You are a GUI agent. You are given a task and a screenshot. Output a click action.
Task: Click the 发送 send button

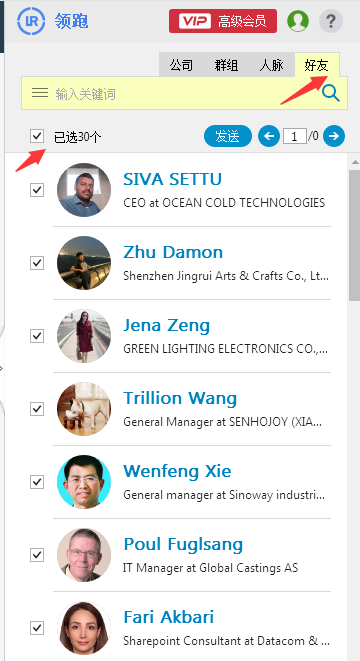(228, 136)
